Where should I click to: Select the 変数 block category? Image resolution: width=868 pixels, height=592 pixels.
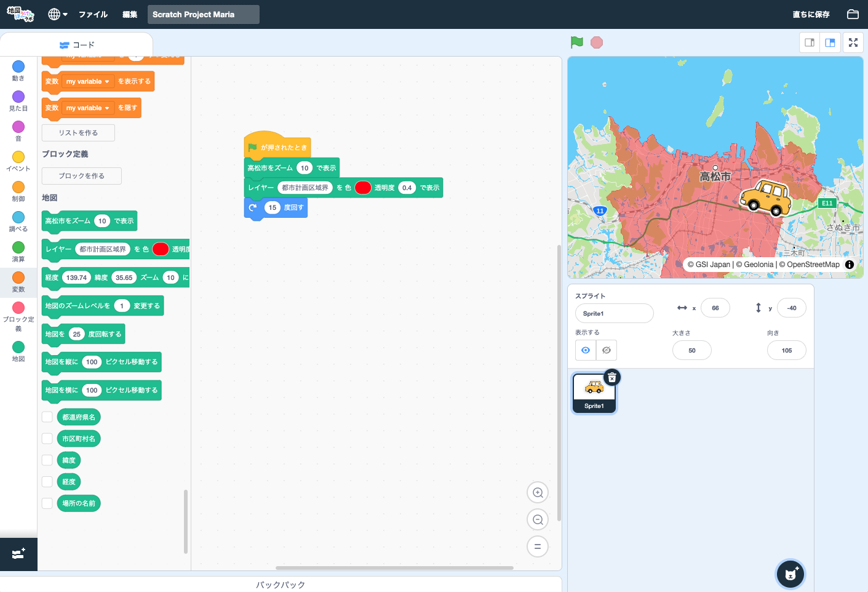(18, 282)
